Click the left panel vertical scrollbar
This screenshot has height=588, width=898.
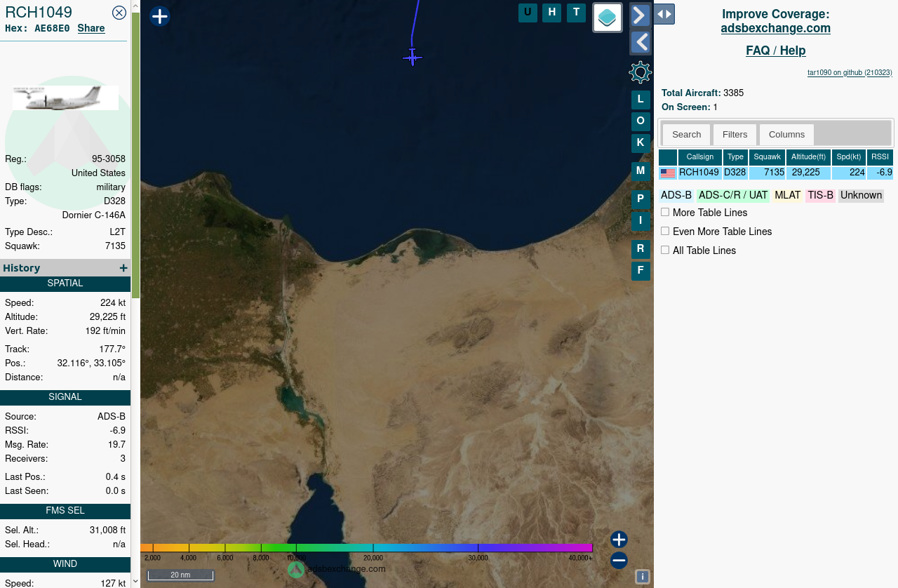[x=136, y=154]
